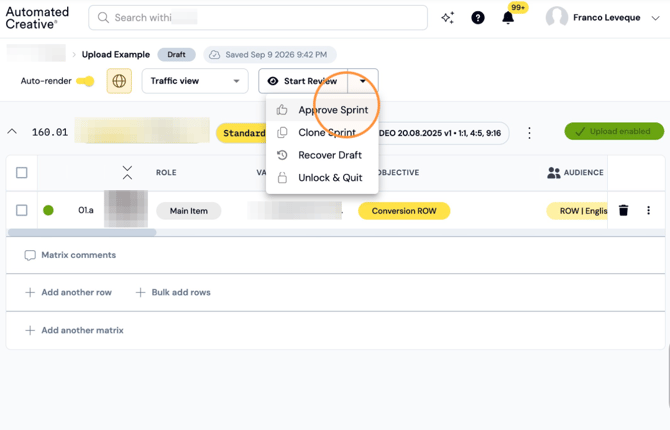Image resolution: width=670 pixels, height=430 pixels.
Task: Click the Start Review button
Action: 303,81
